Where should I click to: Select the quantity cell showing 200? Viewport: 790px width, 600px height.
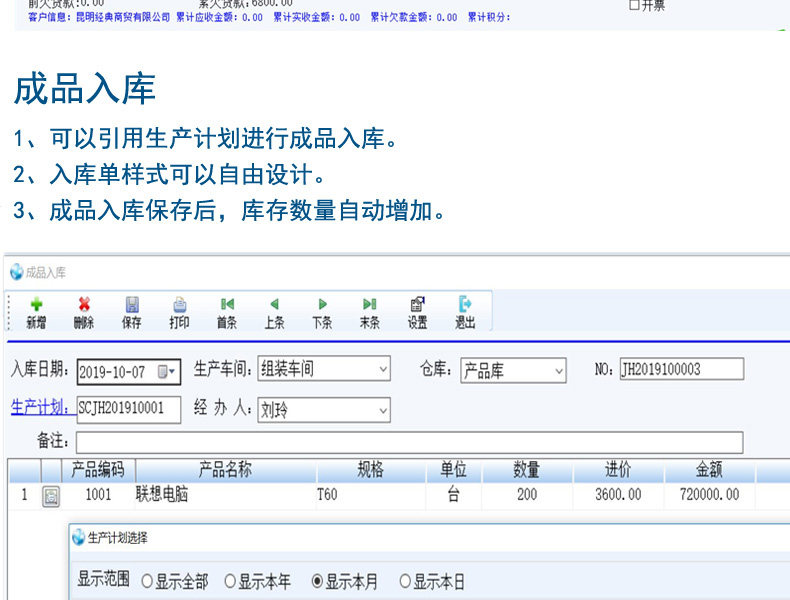pyautogui.click(x=527, y=495)
